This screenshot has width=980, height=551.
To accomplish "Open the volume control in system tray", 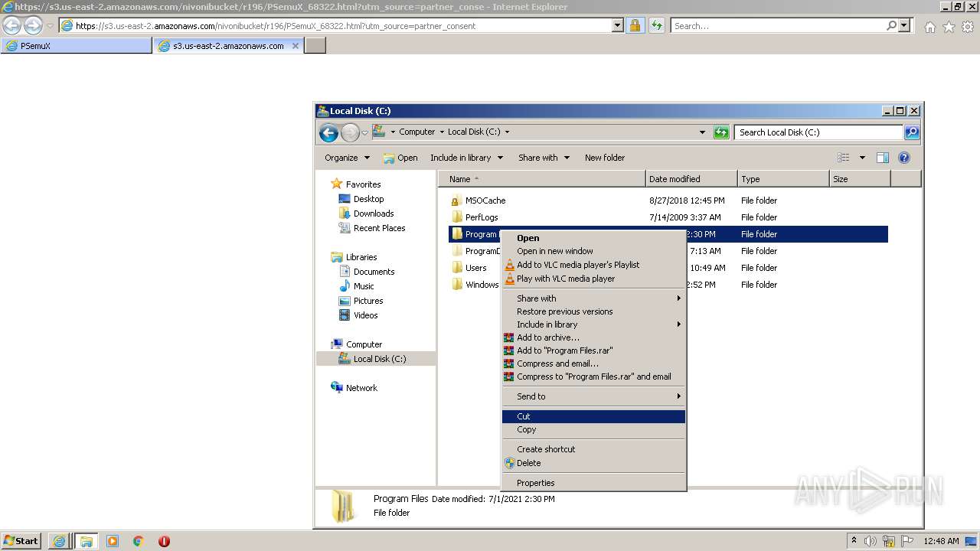I will click(x=871, y=541).
